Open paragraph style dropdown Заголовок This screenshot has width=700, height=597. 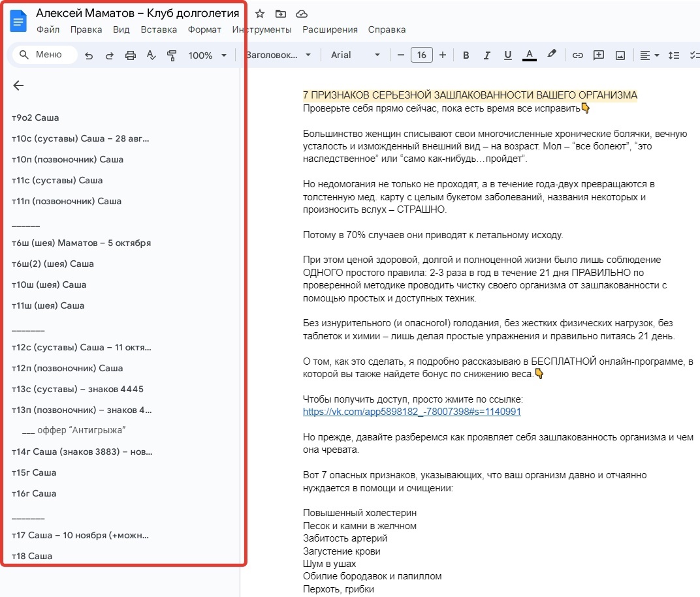coord(278,55)
